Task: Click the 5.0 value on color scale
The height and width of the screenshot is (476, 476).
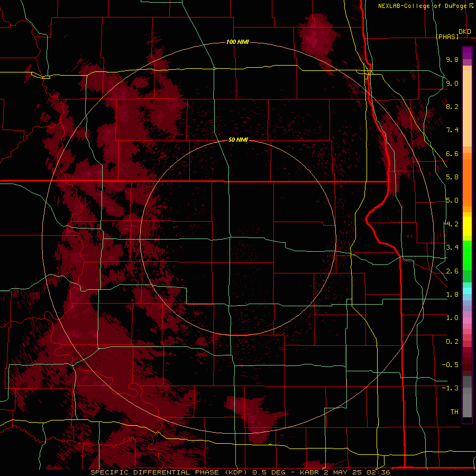Action: click(452, 200)
